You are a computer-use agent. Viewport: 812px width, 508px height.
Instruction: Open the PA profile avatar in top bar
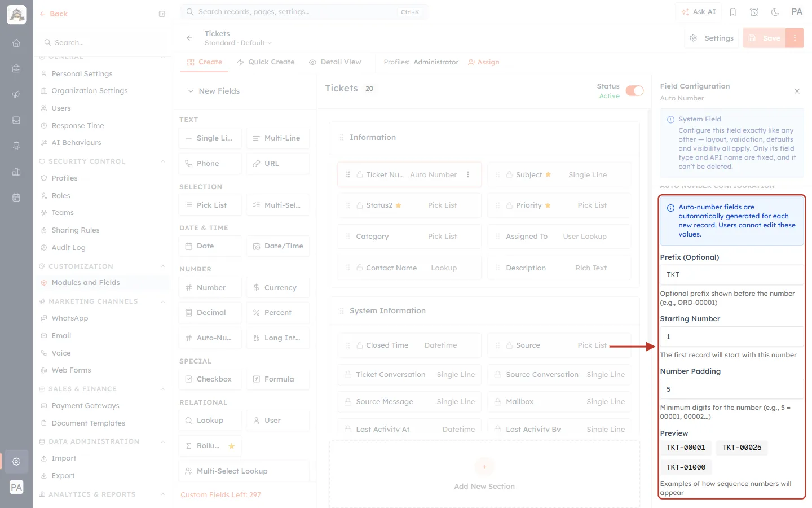click(x=797, y=12)
